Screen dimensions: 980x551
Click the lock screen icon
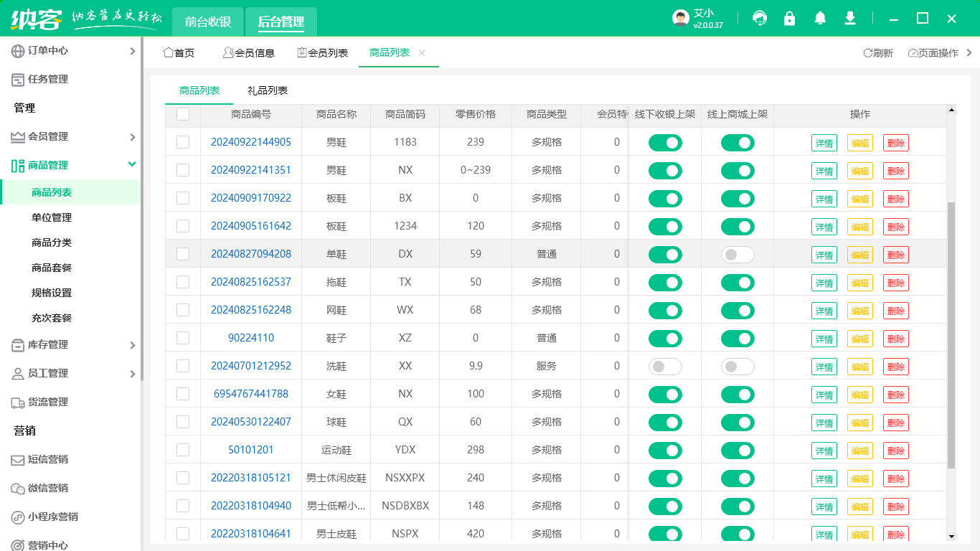click(790, 19)
